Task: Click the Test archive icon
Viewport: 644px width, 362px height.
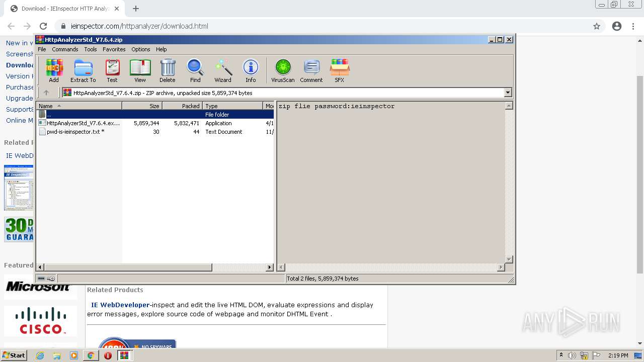Action: (112, 70)
